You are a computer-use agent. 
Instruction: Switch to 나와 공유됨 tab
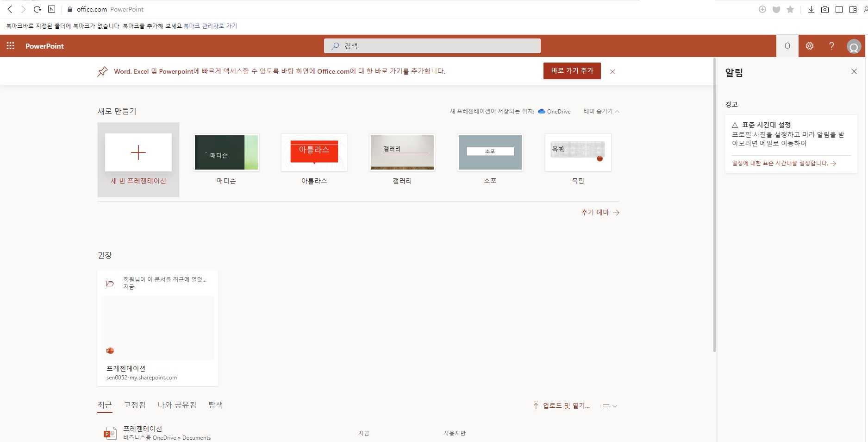177,405
